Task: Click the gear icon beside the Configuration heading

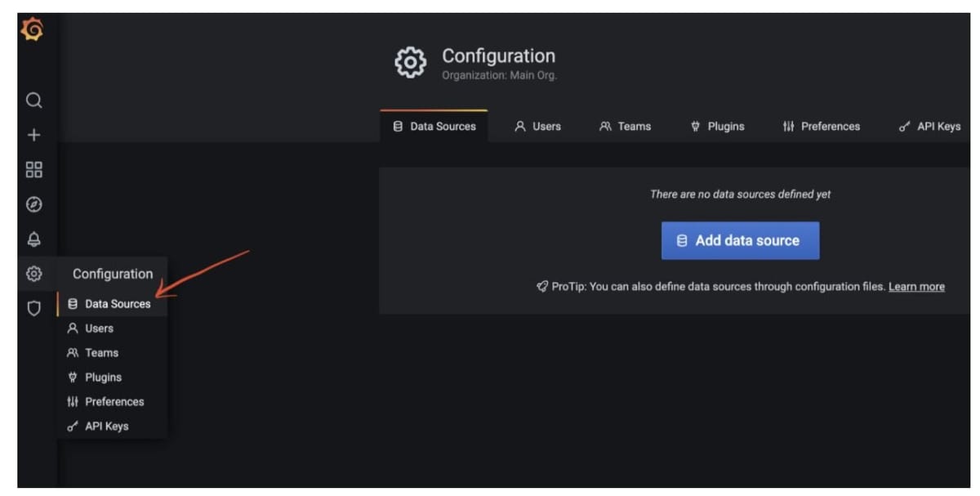Action: point(410,62)
